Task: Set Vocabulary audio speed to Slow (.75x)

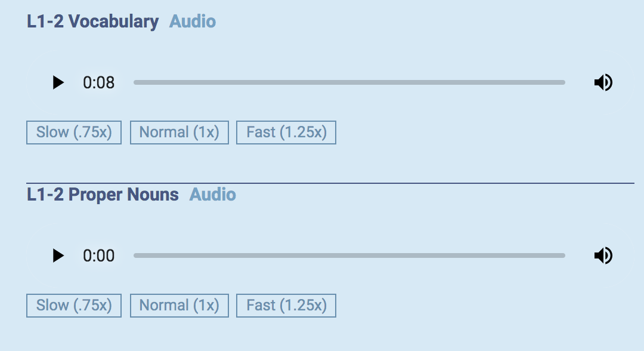Action: (74, 133)
